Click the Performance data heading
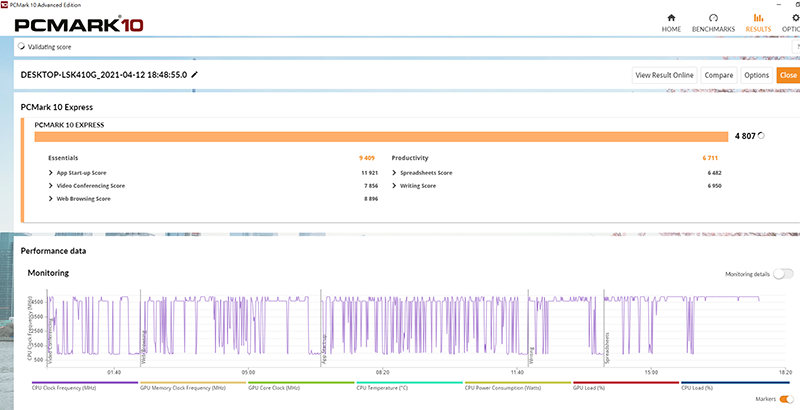 click(x=53, y=251)
